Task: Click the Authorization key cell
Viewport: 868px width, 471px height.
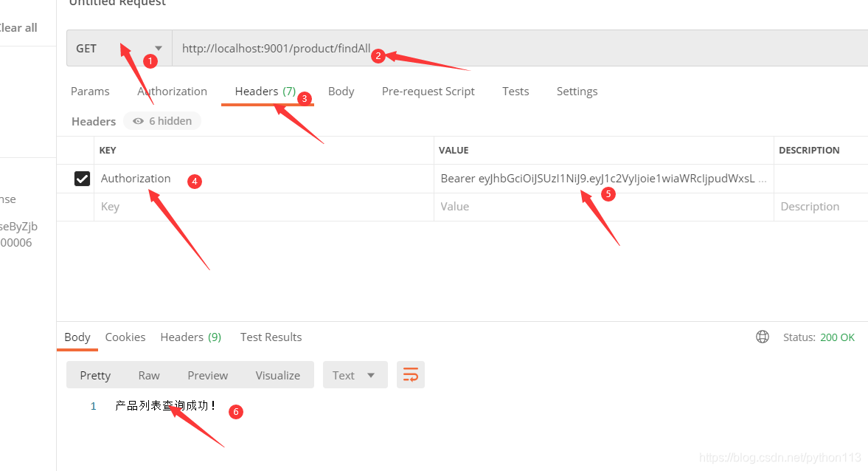Action: pos(264,179)
